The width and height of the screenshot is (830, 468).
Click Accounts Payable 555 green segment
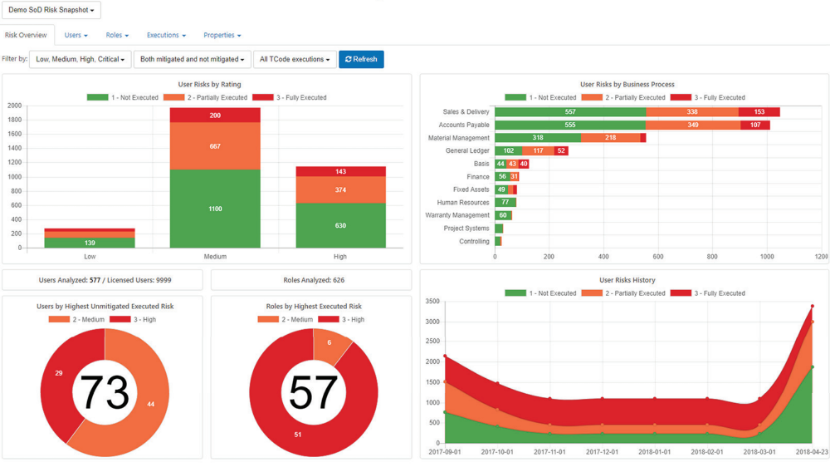coord(570,125)
